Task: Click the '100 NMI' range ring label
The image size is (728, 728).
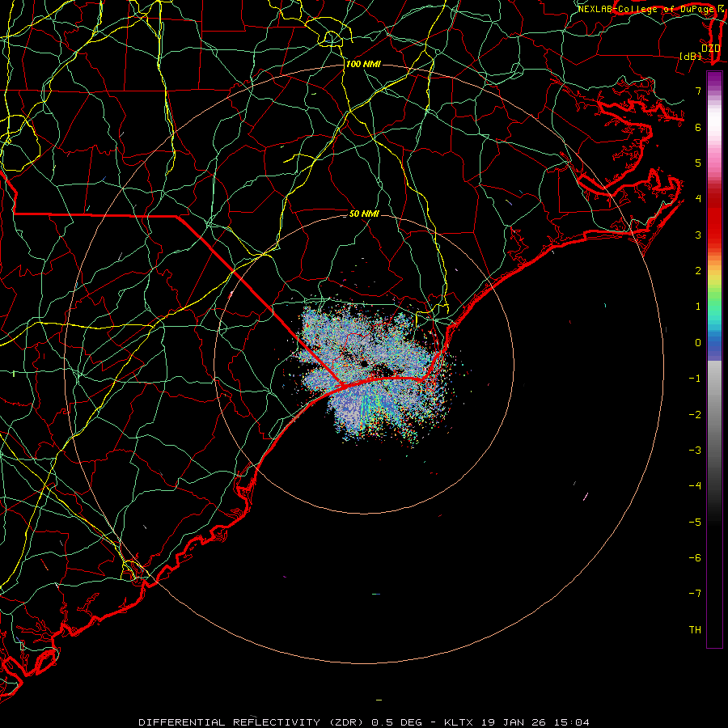Action: [363, 64]
